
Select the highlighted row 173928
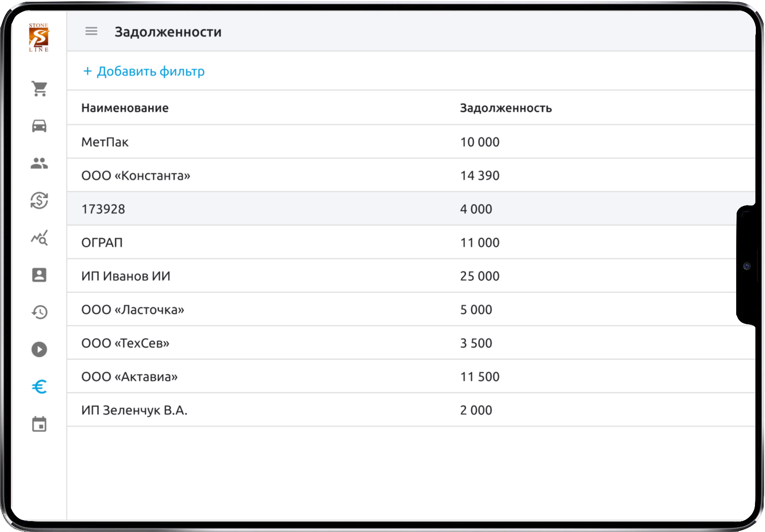(x=103, y=209)
